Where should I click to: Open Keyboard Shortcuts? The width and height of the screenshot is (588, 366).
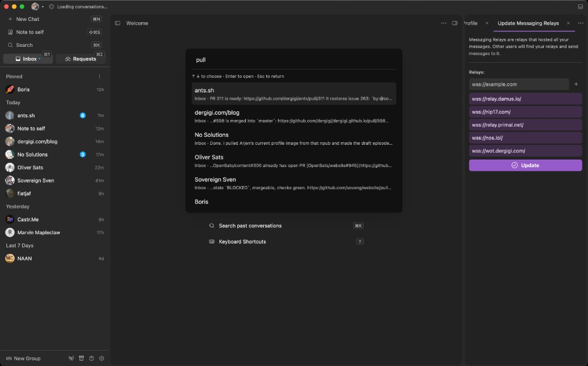coord(286,242)
